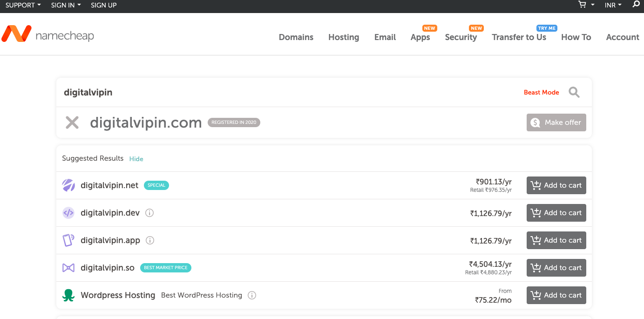Click the domain search magnifier icon
Viewport: 644px width, 319px height.
point(574,92)
